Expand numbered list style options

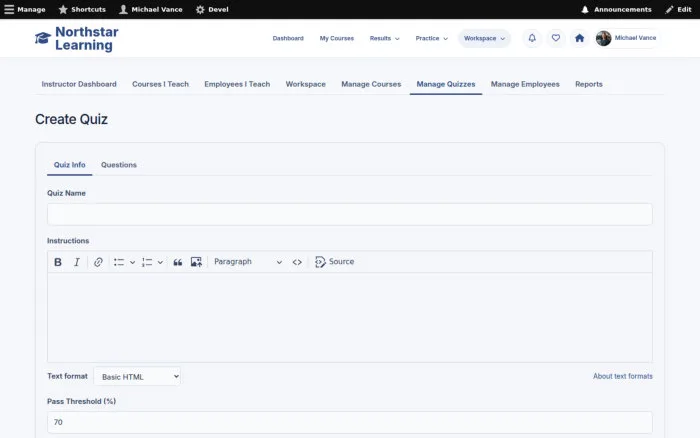click(x=160, y=262)
